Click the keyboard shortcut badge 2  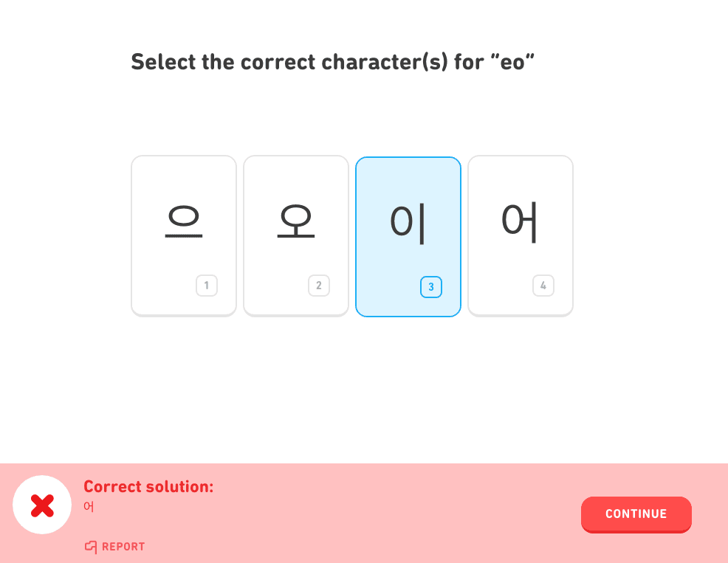click(319, 286)
